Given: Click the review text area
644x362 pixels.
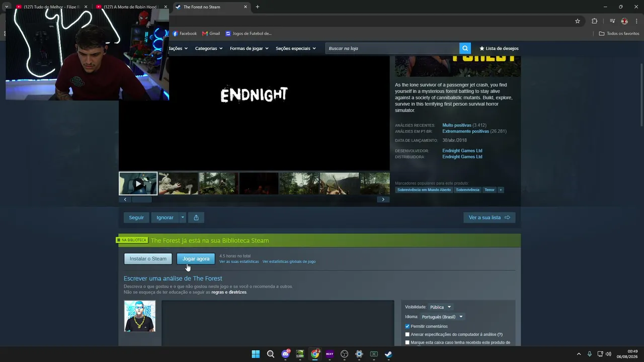Looking at the screenshot, I should click(278, 323).
